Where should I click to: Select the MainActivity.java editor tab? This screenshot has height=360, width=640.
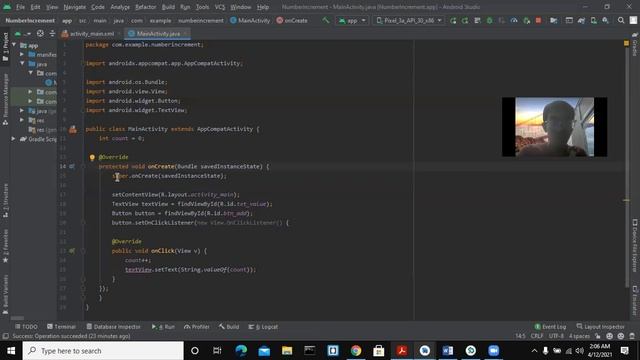(158, 33)
